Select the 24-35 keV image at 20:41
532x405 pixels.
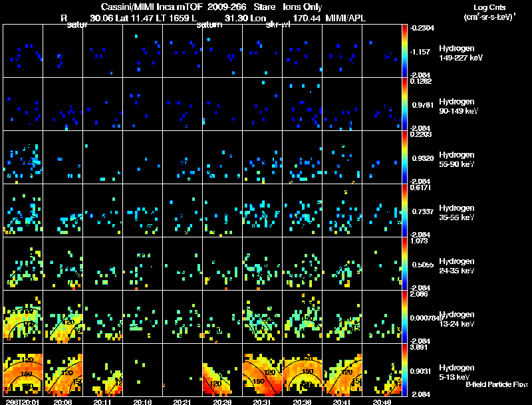[x=342, y=263]
